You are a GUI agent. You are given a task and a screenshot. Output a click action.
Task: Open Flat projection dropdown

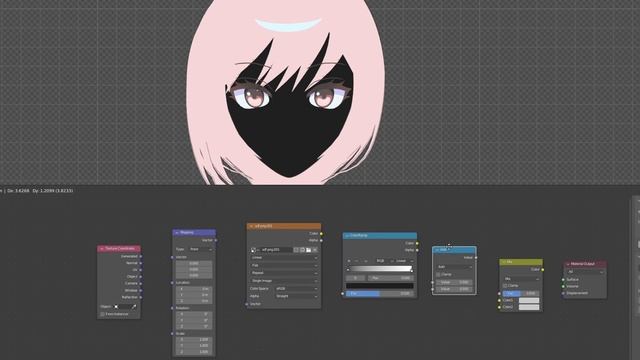pyautogui.click(x=284, y=265)
